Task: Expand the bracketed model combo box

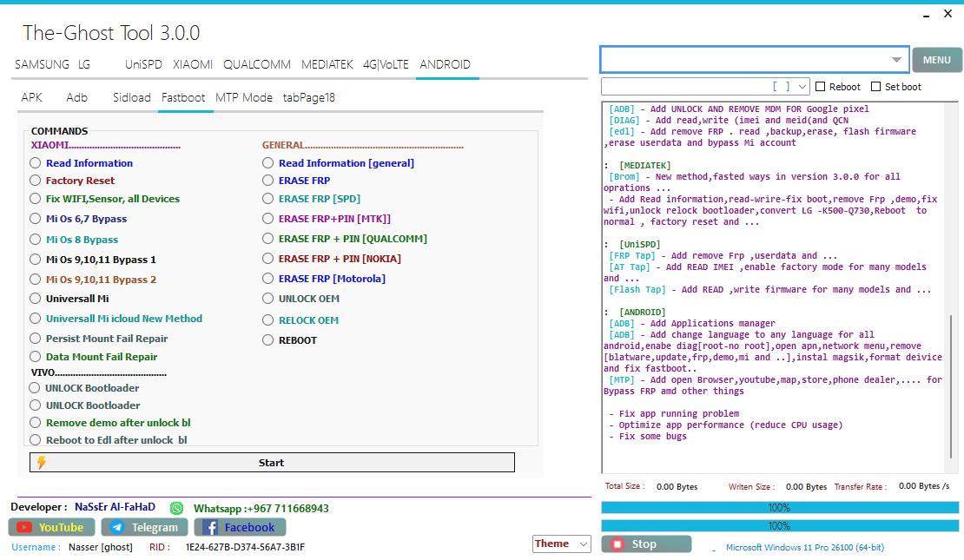Action: pos(803,86)
